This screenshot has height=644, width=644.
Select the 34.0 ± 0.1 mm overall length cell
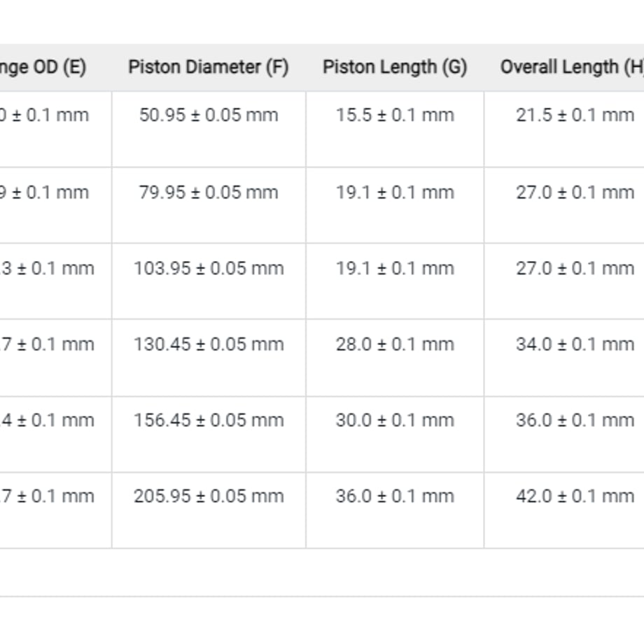click(x=564, y=357)
